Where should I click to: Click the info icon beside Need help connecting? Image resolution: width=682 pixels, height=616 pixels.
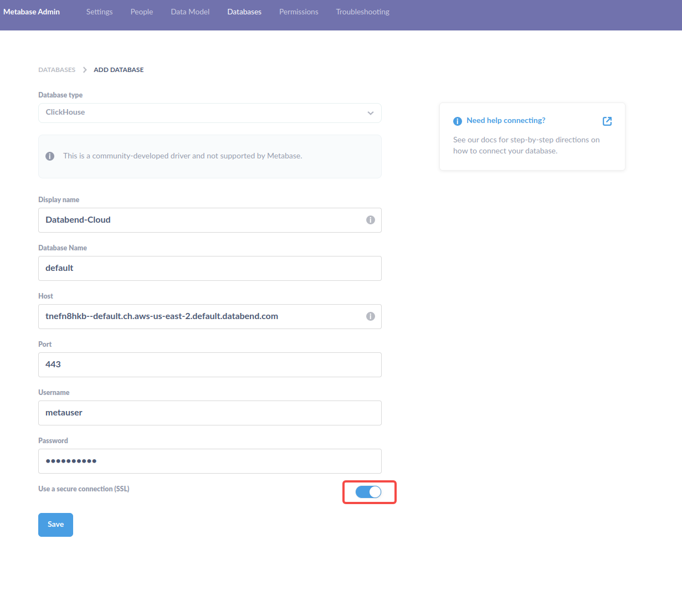[x=458, y=121]
